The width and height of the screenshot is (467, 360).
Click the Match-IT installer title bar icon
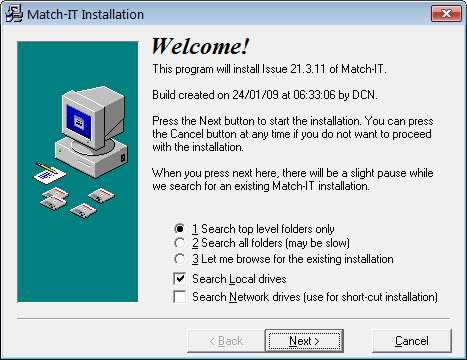tap(14, 14)
